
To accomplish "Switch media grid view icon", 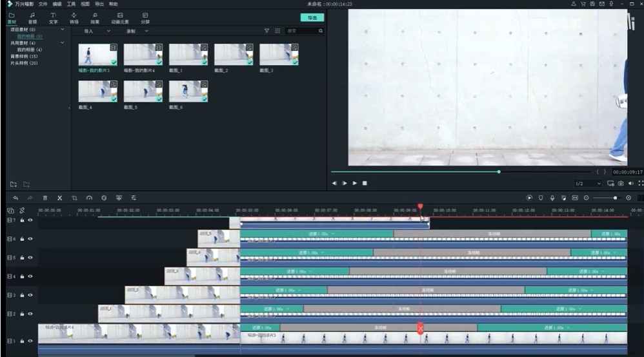I will (x=277, y=31).
